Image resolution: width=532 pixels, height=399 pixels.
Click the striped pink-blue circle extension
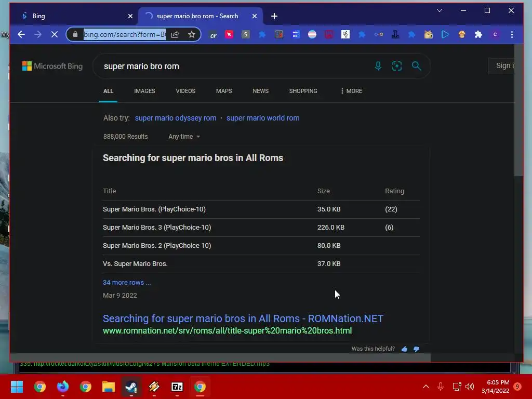pos(312,34)
